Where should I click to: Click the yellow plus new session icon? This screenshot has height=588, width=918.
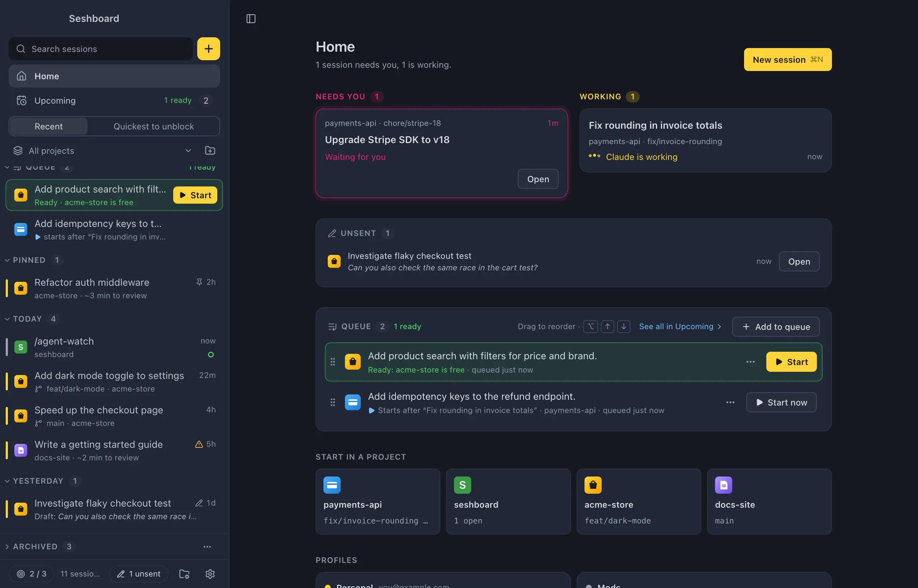point(208,49)
